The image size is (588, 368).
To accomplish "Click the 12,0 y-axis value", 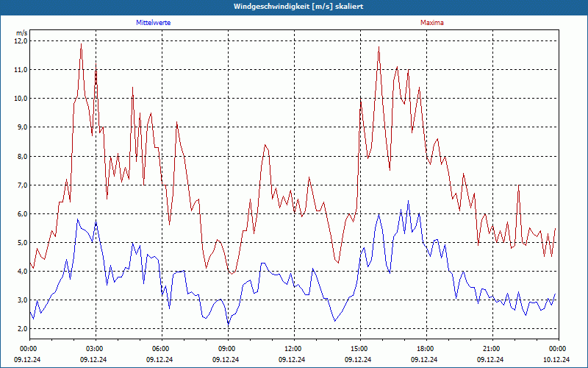I will pos(21,41).
